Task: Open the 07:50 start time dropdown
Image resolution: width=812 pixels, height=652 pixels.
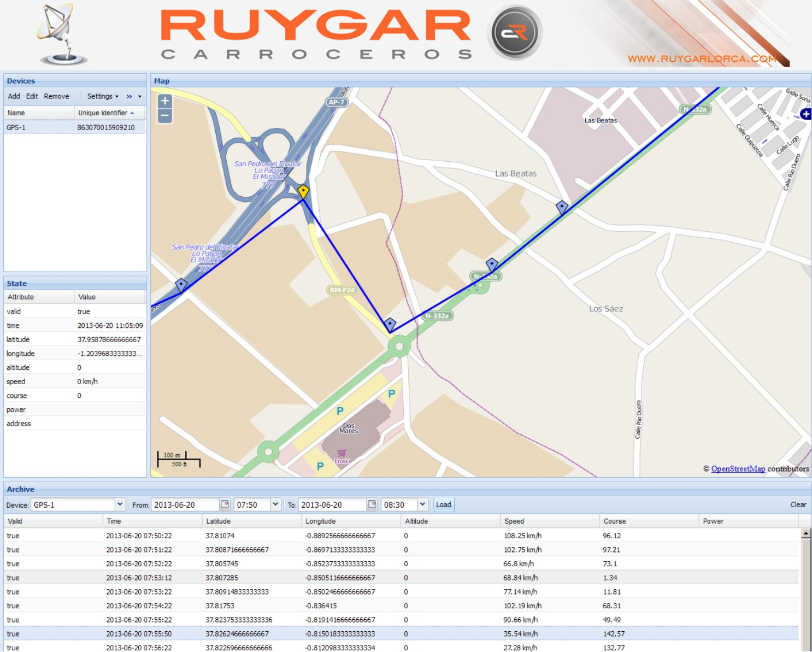Action: click(x=275, y=504)
